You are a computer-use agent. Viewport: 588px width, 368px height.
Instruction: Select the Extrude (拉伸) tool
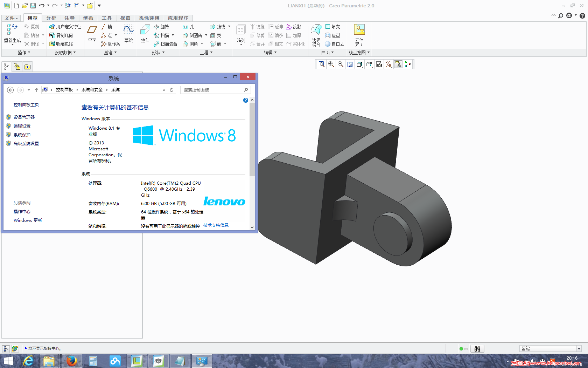pos(145,34)
